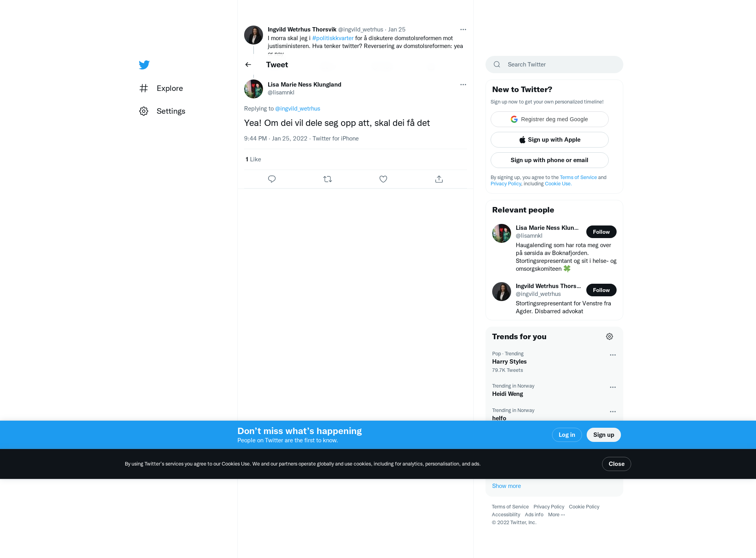Open more options on Ingvild's tweet
The image size is (756, 558).
[463, 30]
